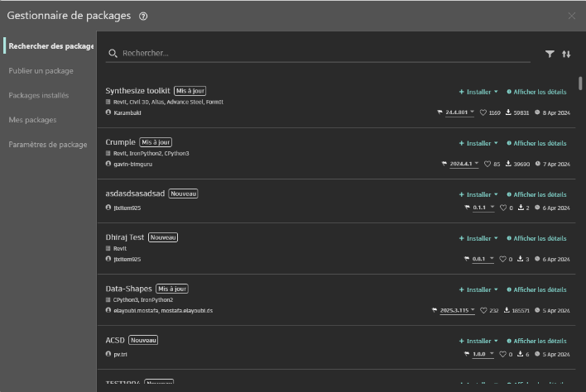Click the download icon for Crumple

(508, 164)
